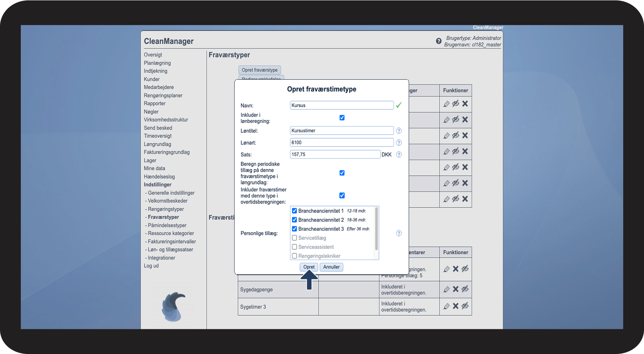
Task: Click Annuller to cancel the dialog
Action: (x=332, y=267)
